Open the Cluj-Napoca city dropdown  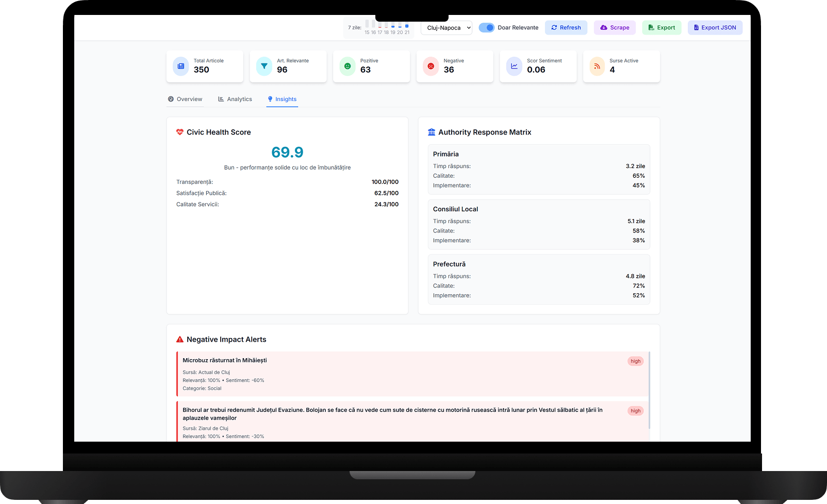(x=446, y=28)
